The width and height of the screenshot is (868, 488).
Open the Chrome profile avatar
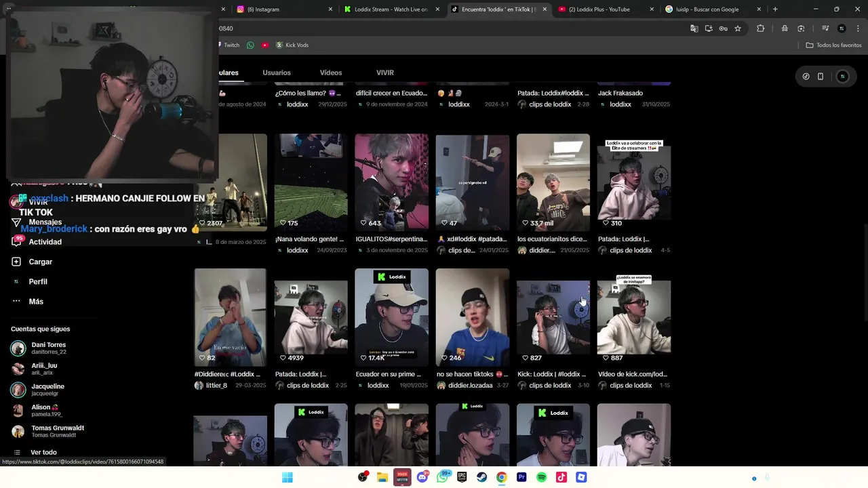pos(842,28)
